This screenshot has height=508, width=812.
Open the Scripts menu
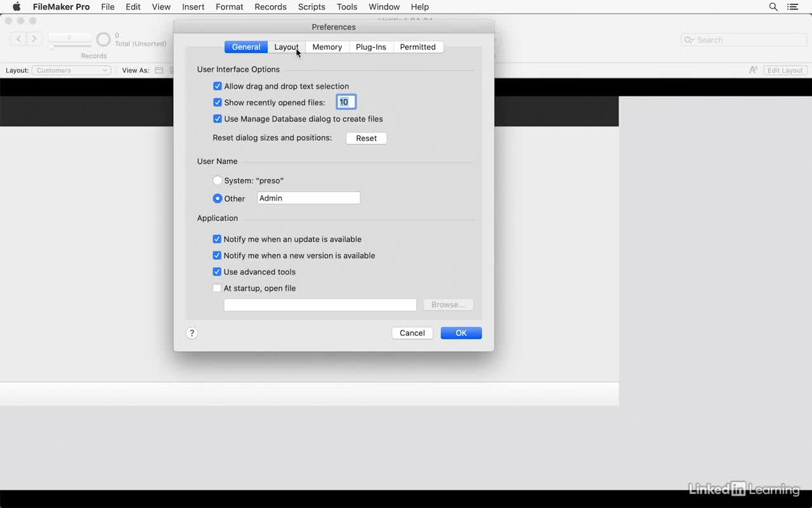(311, 7)
